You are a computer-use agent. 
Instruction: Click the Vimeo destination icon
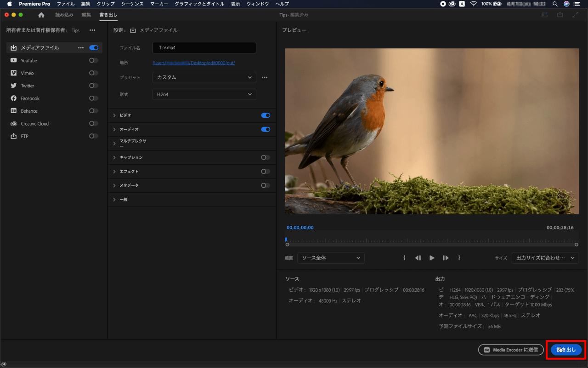(13, 73)
